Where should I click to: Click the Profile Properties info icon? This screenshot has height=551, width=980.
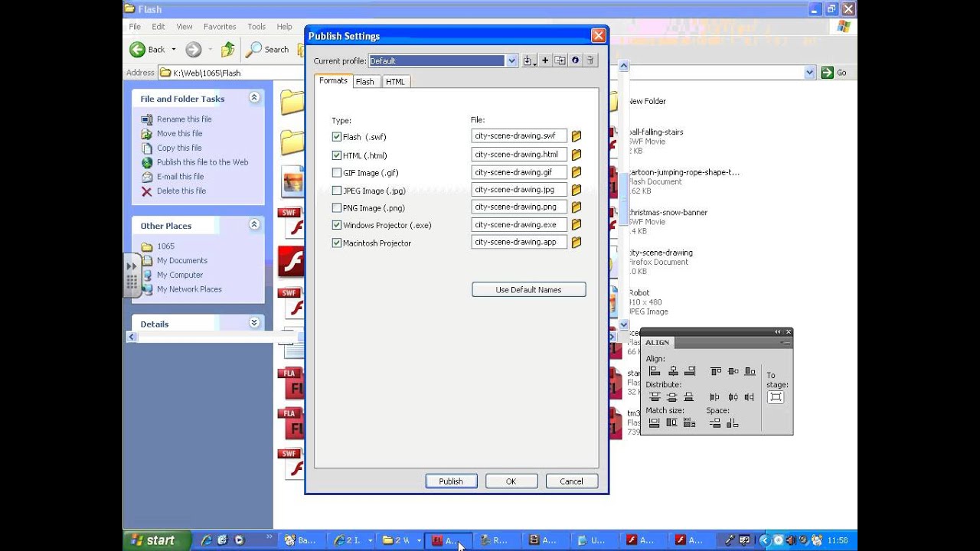click(x=575, y=60)
